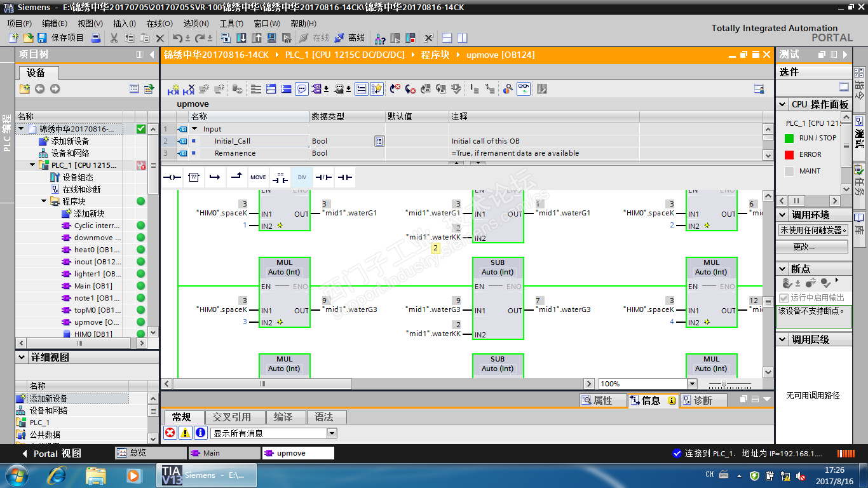Select the 在线和诊断 item in project tree
The width and height of the screenshot is (868, 488).
pos(81,189)
